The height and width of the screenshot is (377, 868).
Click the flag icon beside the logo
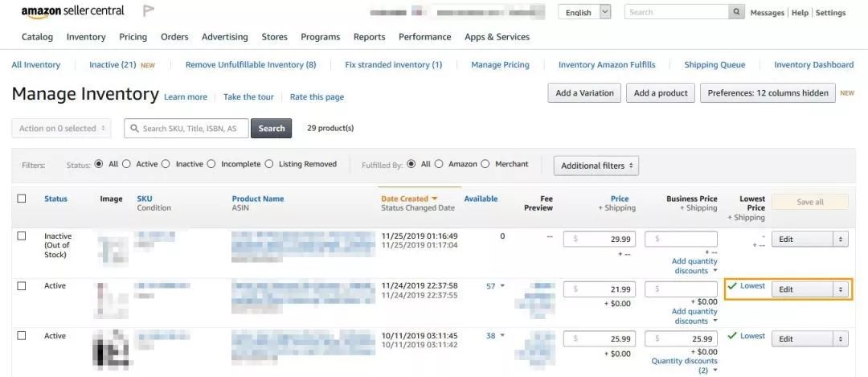[148, 10]
